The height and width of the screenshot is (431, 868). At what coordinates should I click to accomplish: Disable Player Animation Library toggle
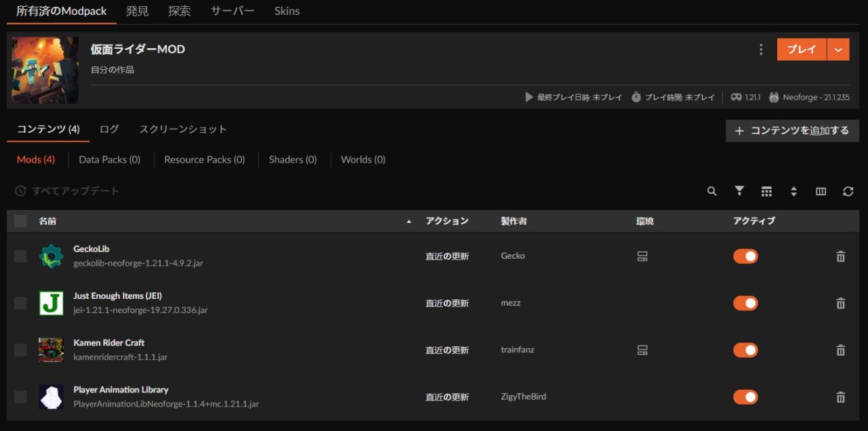pos(745,397)
